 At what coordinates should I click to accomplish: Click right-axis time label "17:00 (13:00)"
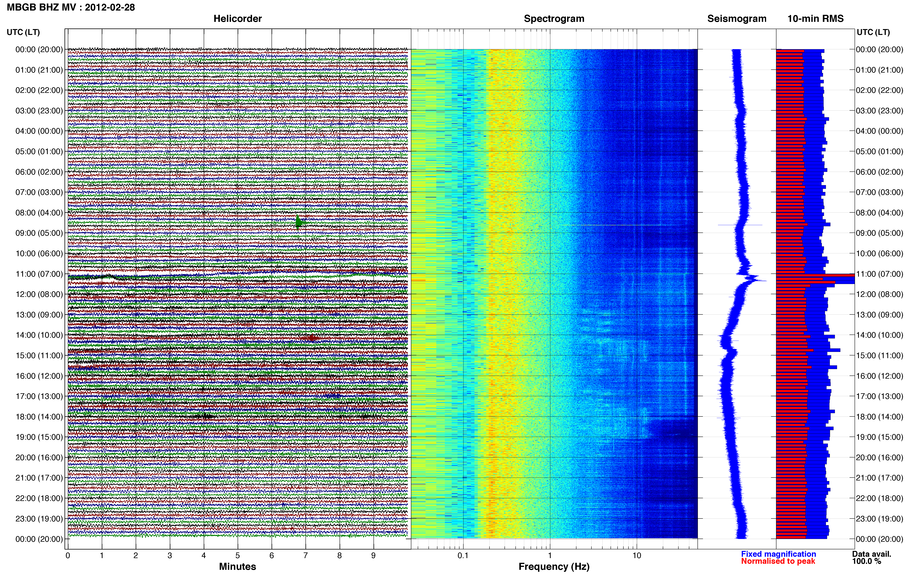coord(879,396)
